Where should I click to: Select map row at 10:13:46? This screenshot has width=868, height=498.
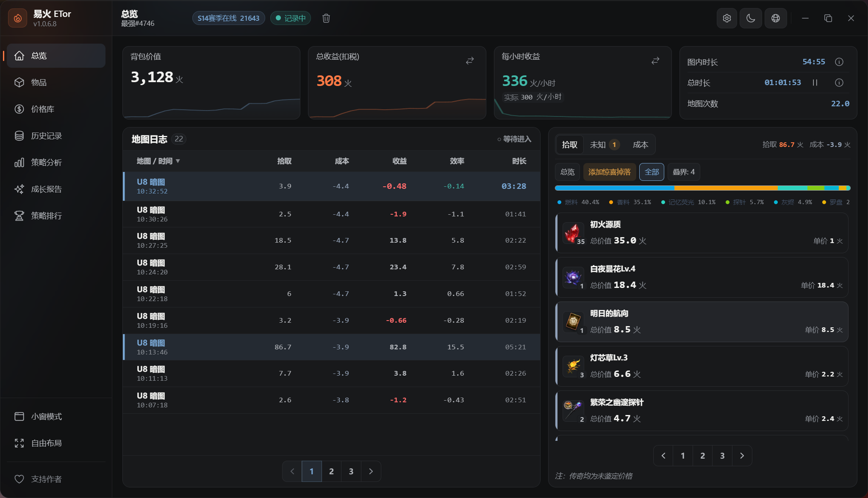pos(332,347)
